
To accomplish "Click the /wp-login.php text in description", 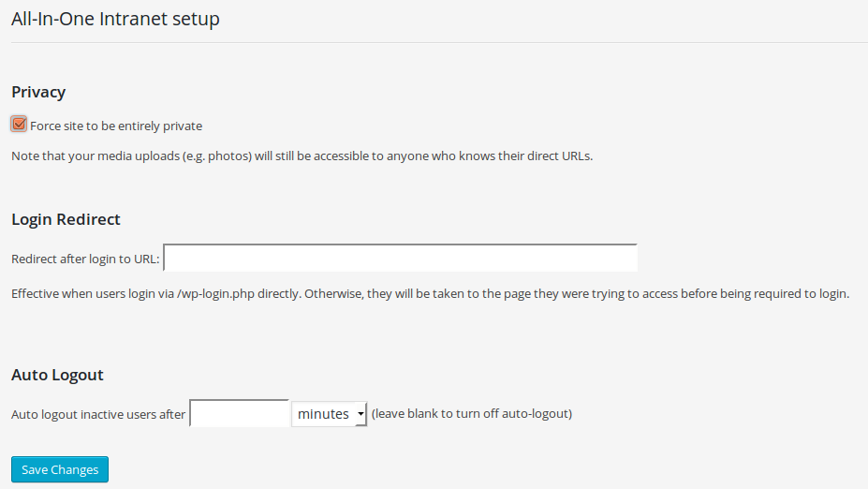I will pyautogui.click(x=215, y=293).
